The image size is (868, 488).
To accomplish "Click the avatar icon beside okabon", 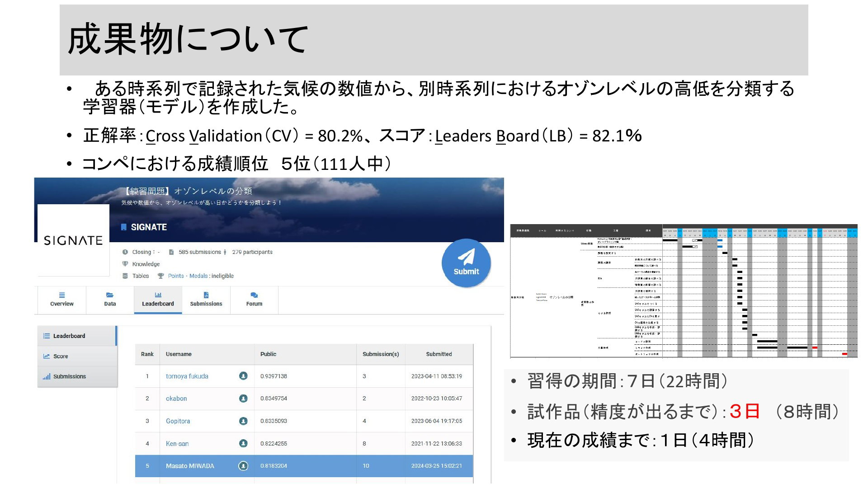I will [243, 399].
